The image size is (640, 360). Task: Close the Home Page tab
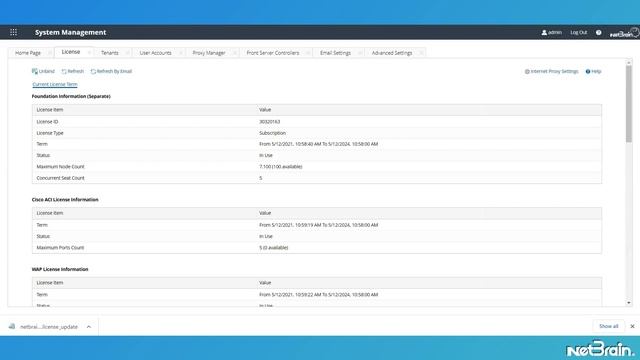(49, 53)
